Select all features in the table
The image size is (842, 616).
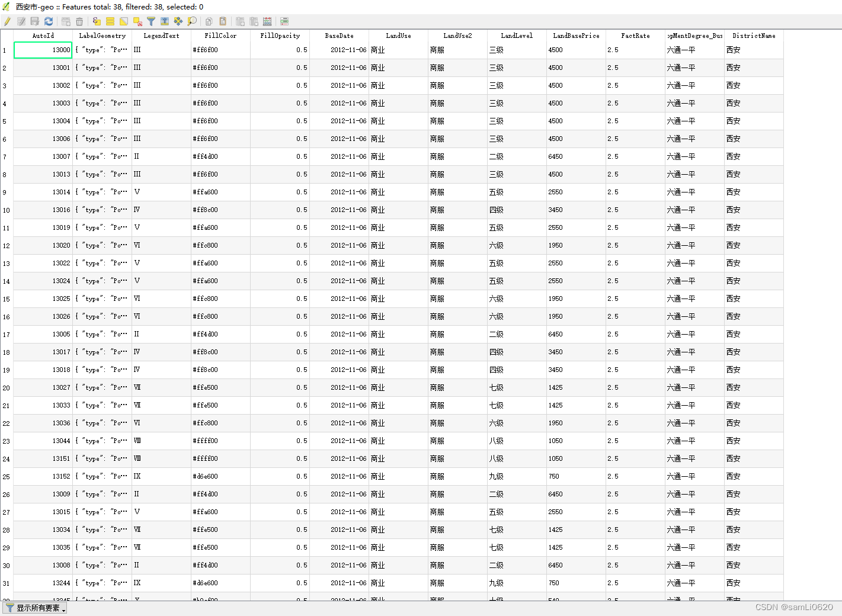click(110, 21)
